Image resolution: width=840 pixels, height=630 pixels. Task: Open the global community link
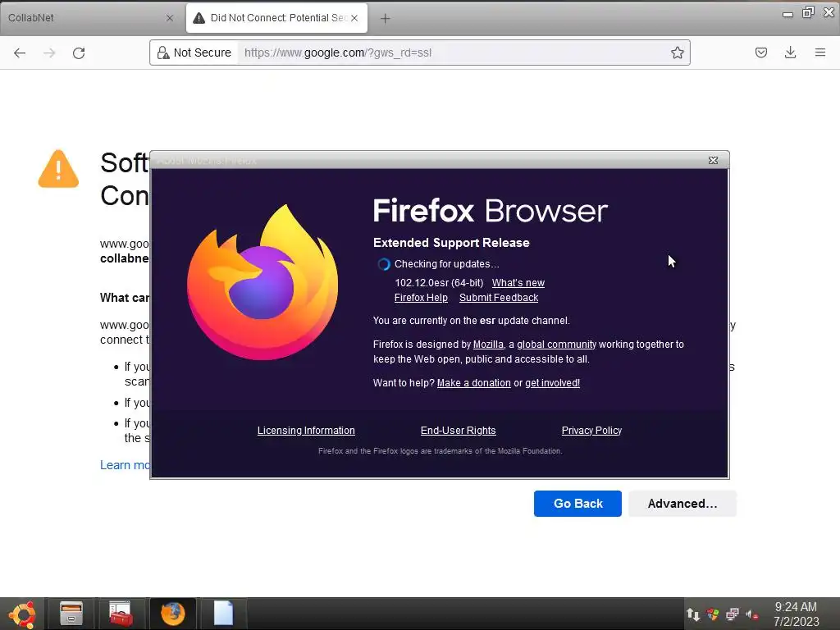(x=557, y=345)
